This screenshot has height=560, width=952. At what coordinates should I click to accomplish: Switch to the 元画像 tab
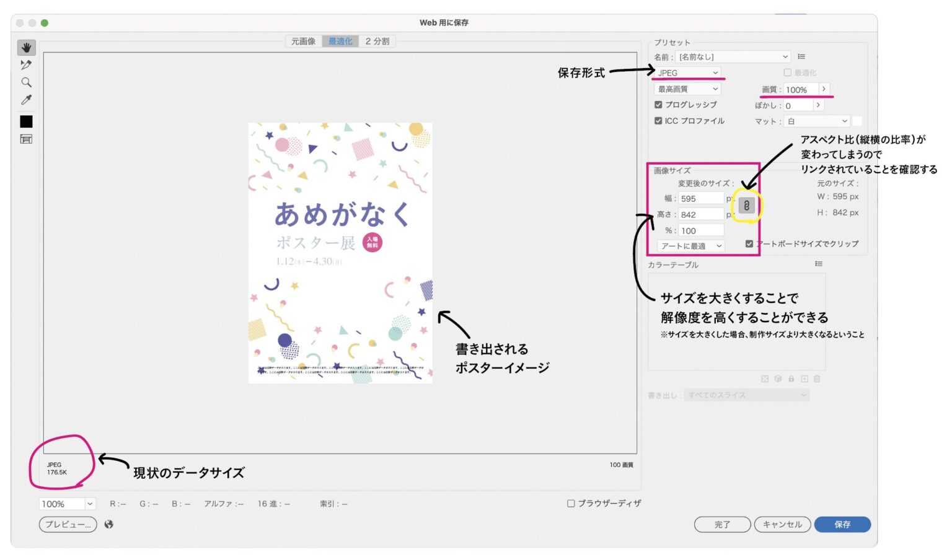303,42
